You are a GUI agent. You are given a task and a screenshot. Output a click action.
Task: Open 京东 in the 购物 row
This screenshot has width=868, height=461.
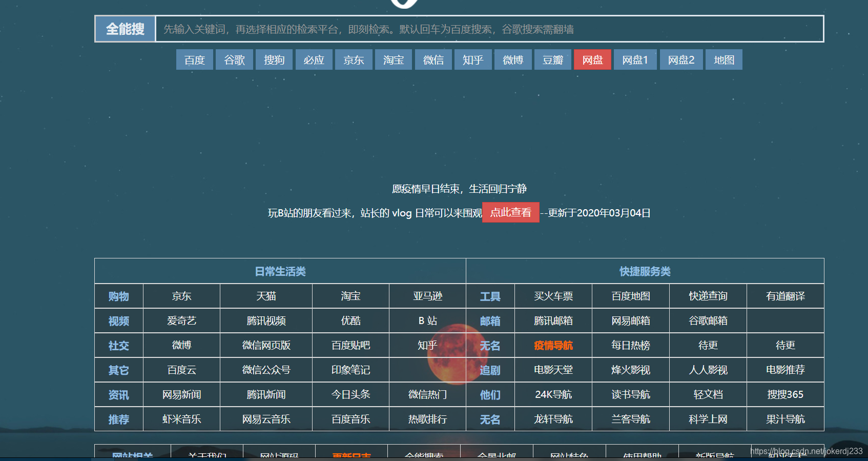[x=181, y=296]
